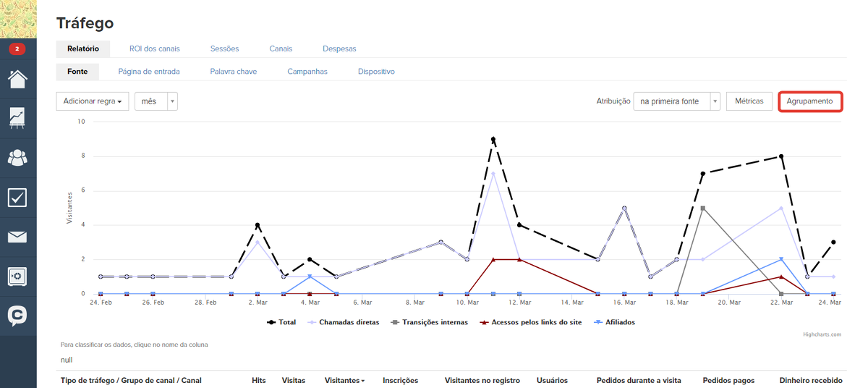Open the home icon in sidebar
The image size is (868, 388).
click(17, 78)
